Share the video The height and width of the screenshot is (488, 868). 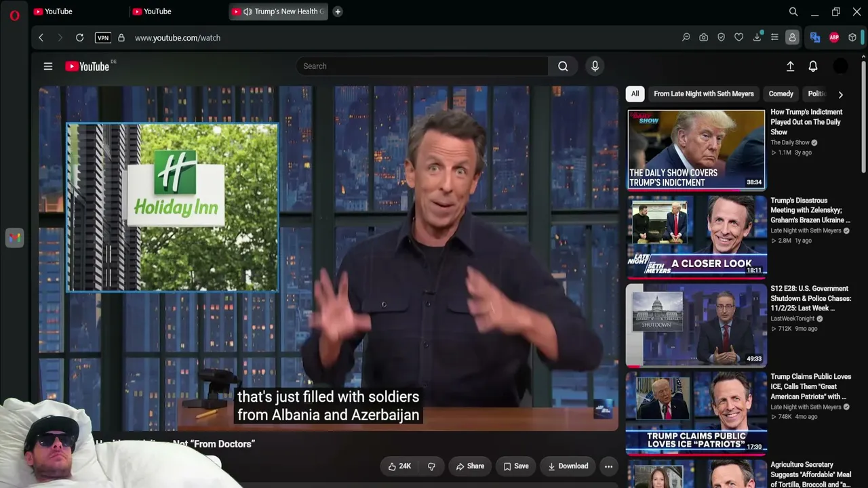click(x=470, y=466)
